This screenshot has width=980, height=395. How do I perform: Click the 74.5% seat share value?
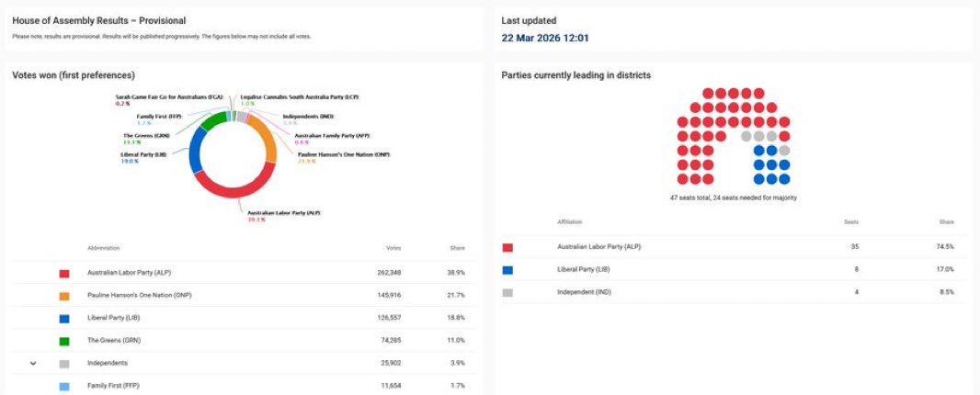point(946,247)
